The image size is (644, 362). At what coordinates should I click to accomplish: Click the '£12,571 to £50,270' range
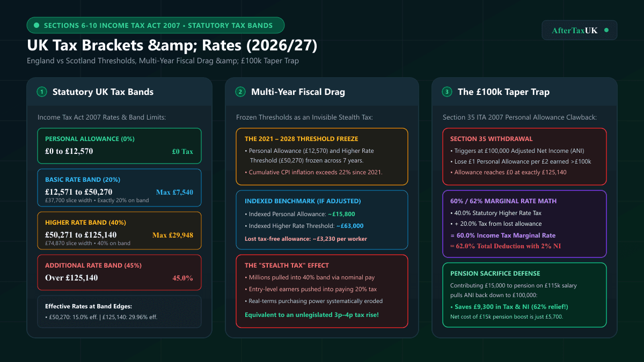coord(78,192)
